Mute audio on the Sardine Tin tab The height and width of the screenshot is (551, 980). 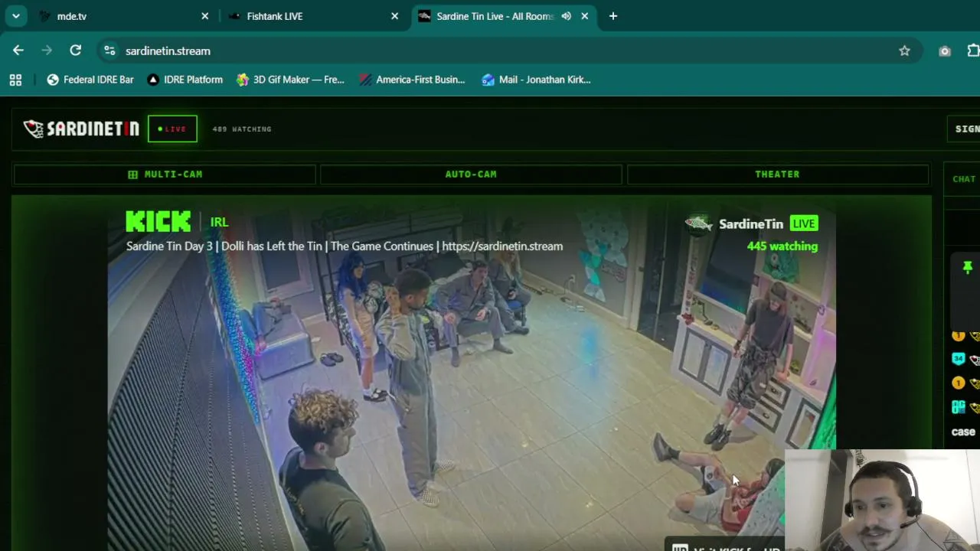[566, 16]
